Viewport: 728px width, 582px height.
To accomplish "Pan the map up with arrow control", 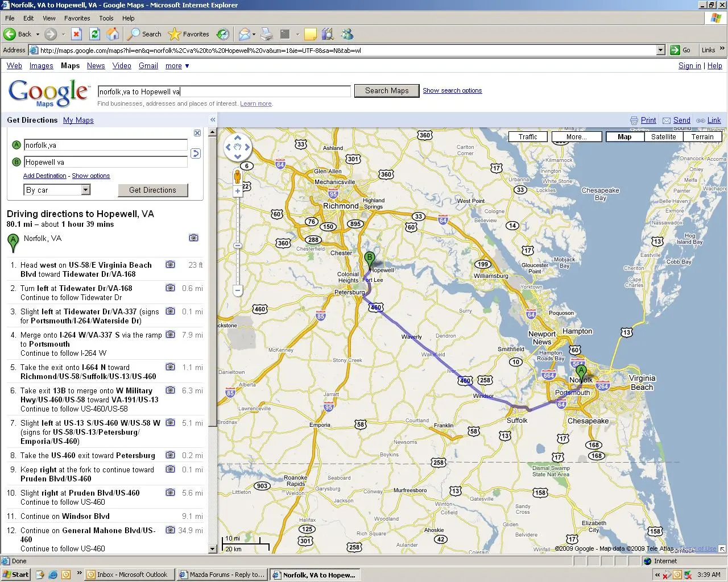I will tap(238, 138).
